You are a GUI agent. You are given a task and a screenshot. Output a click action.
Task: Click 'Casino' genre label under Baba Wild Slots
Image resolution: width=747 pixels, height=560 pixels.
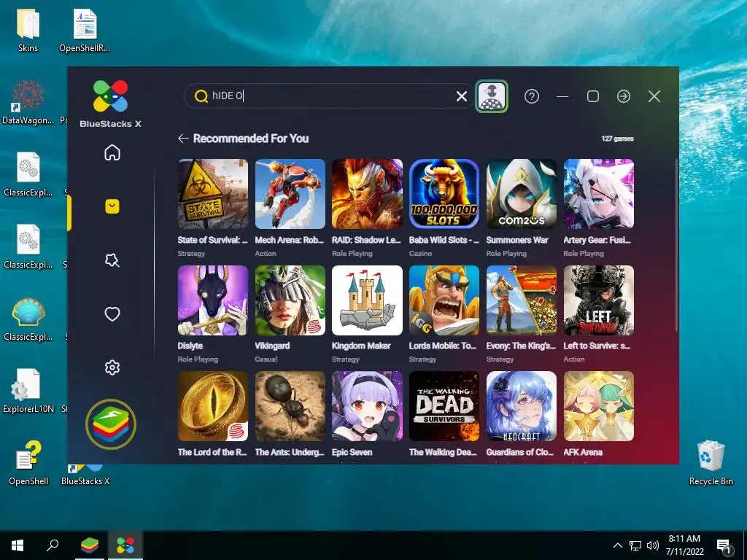pyautogui.click(x=420, y=253)
